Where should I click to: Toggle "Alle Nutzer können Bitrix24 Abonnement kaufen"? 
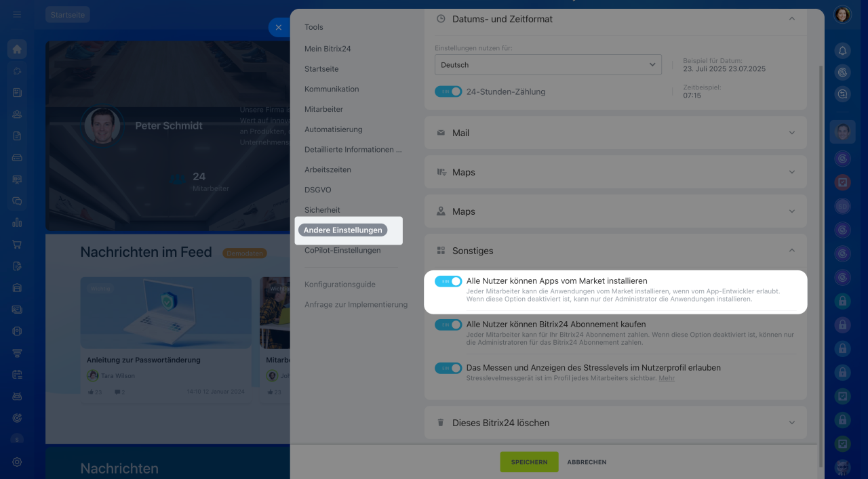click(448, 325)
